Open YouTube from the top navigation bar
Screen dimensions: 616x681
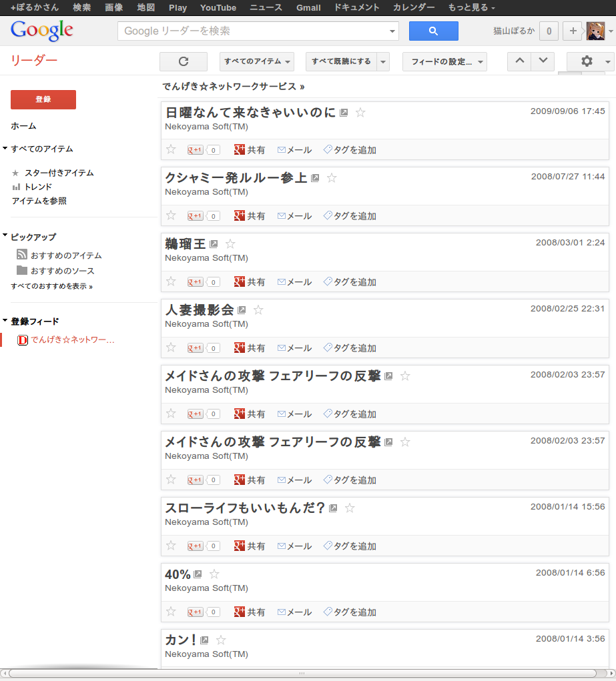(x=218, y=7)
